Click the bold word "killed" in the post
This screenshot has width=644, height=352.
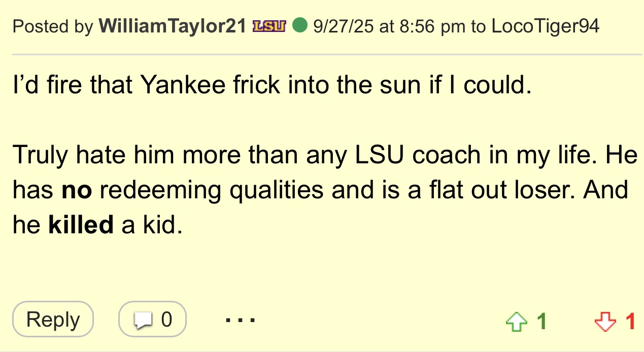coord(81,225)
